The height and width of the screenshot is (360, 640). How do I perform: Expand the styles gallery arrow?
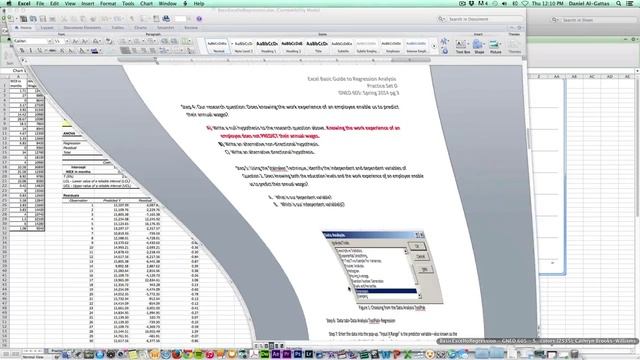[433, 46]
